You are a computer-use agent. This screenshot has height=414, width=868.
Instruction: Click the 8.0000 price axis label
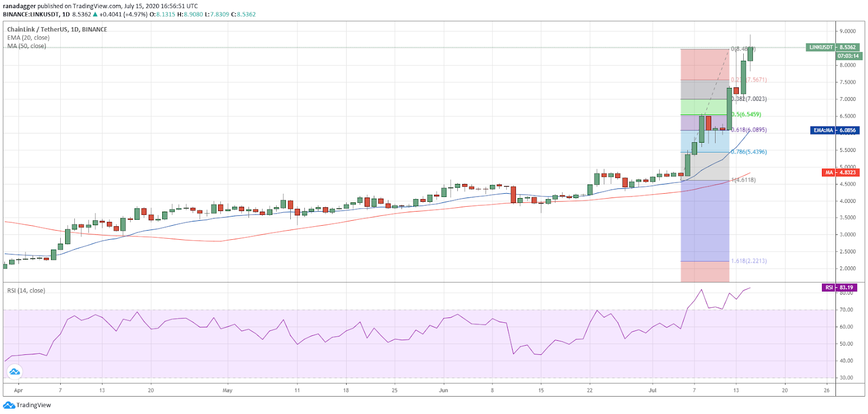click(x=848, y=65)
